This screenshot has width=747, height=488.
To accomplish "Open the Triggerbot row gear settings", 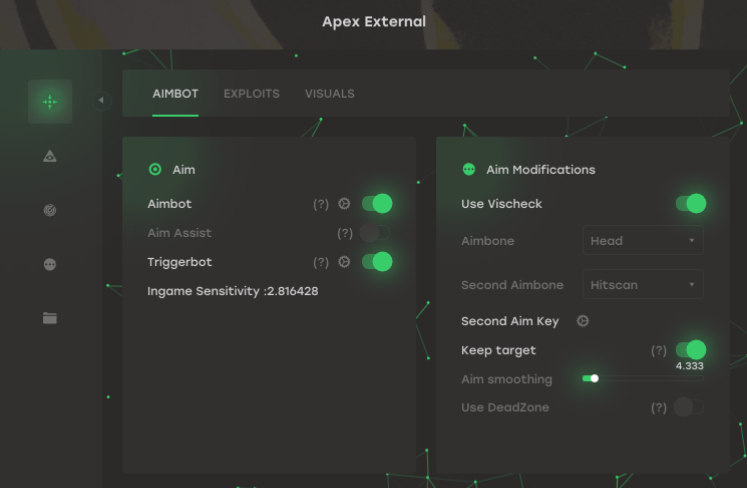I will click(x=344, y=262).
